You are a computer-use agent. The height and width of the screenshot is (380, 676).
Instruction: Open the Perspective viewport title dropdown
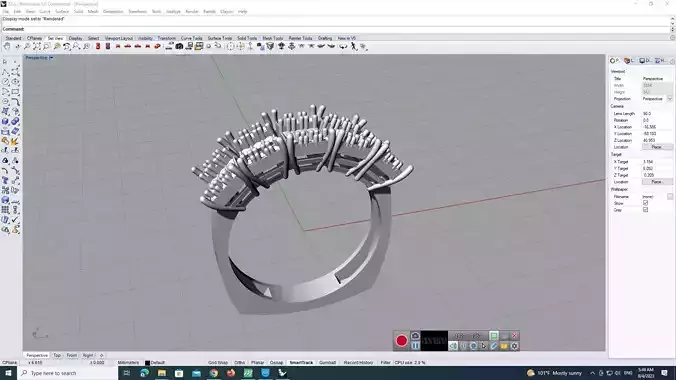tap(51, 57)
